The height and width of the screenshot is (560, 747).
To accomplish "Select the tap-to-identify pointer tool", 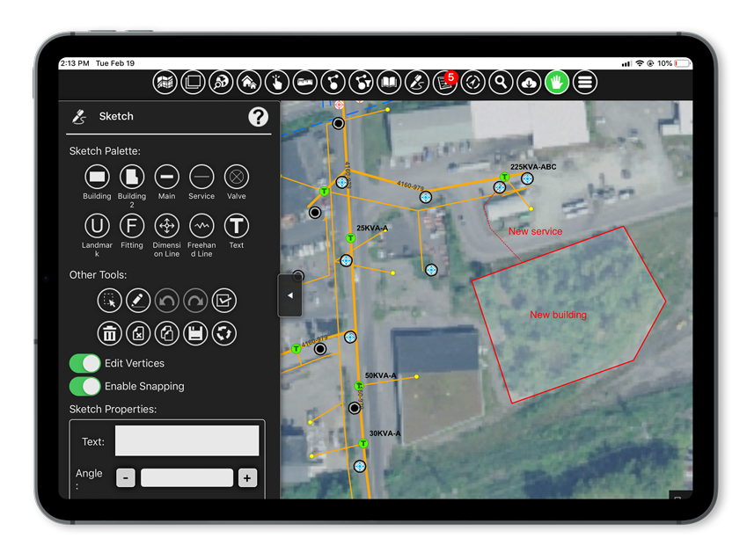I will 277,83.
